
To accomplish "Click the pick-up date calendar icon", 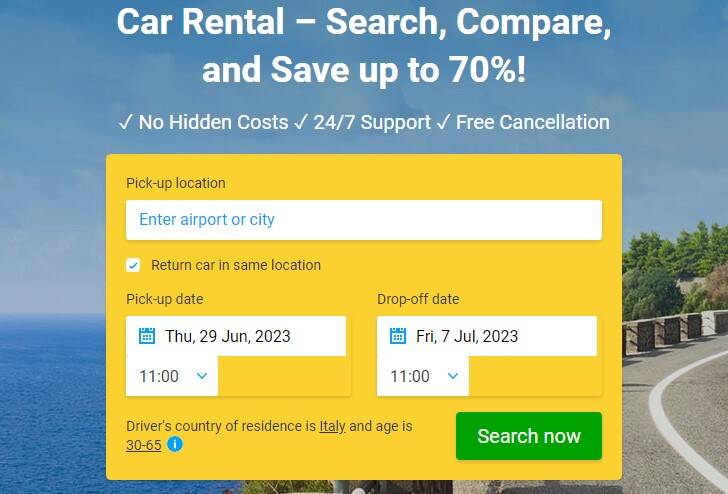I will pyautogui.click(x=147, y=335).
